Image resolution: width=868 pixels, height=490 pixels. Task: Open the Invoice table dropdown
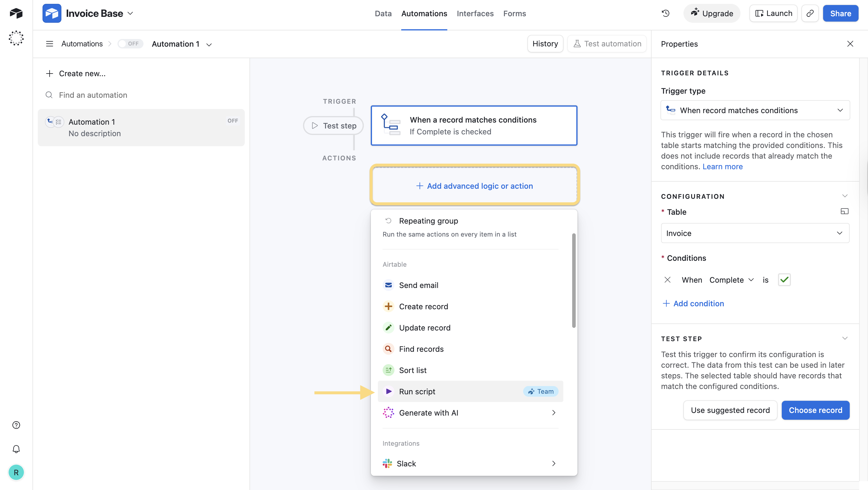[755, 233]
